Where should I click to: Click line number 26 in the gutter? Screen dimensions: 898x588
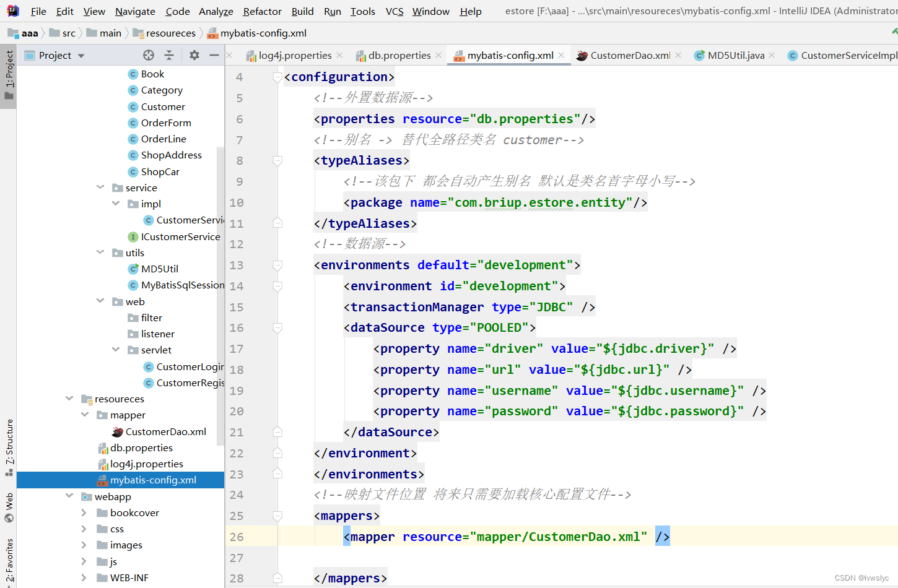[x=237, y=537]
